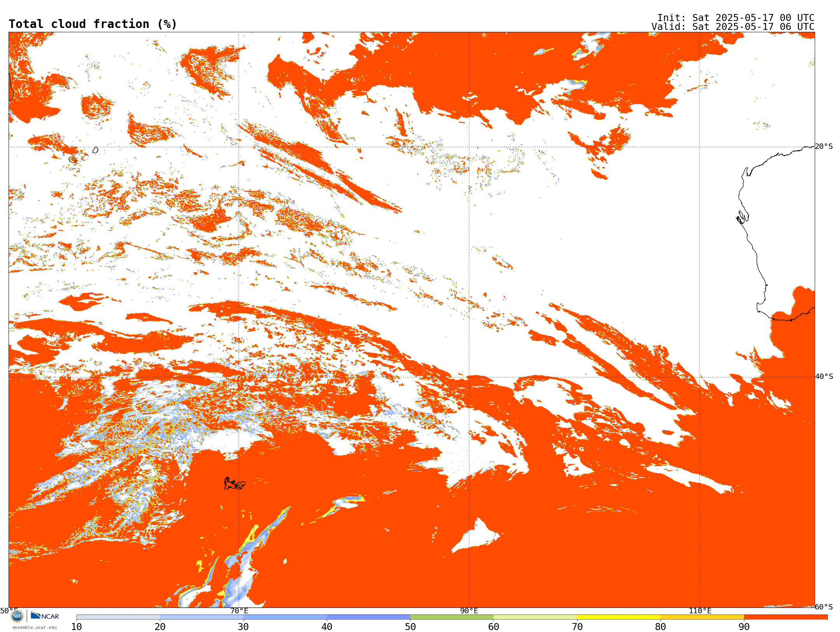This screenshot has width=840, height=632.
Task: Open the ensemble.ucar.edu link text
Action: pos(34,627)
